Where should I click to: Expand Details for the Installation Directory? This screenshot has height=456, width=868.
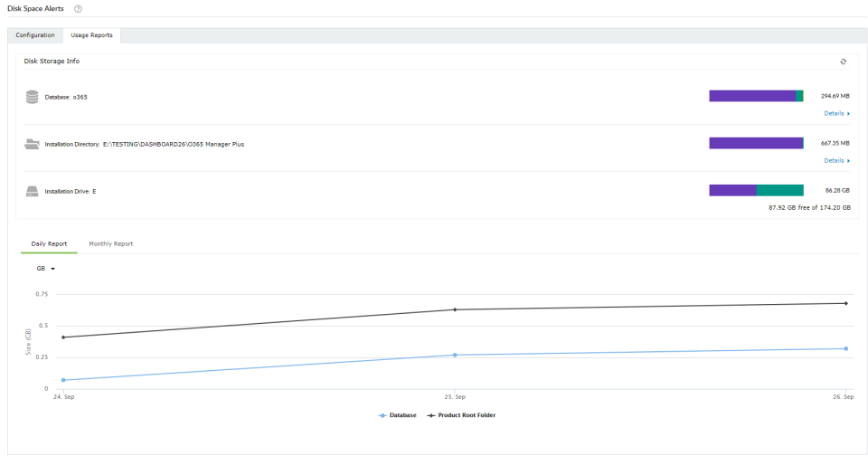pos(836,160)
